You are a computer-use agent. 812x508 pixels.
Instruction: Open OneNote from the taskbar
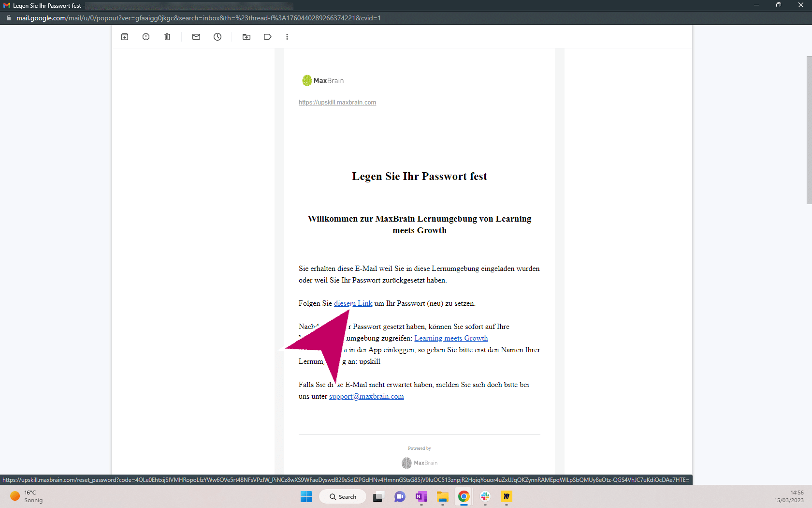(421, 496)
